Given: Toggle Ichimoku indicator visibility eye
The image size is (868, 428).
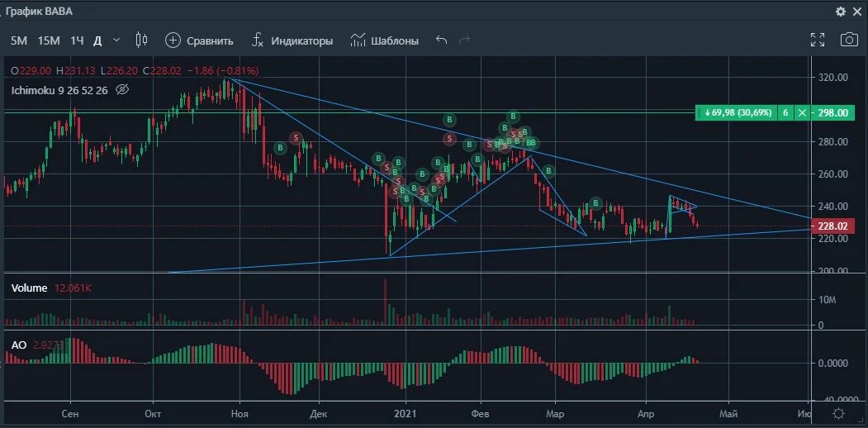Looking at the screenshot, I should (x=121, y=89).
